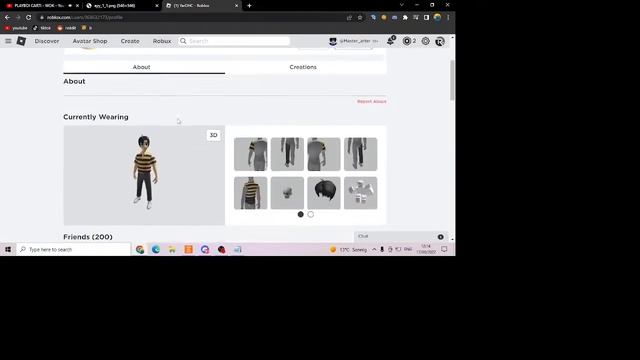
Task: Select the second page dot of wearing items
Action: (x=311, y=214)
